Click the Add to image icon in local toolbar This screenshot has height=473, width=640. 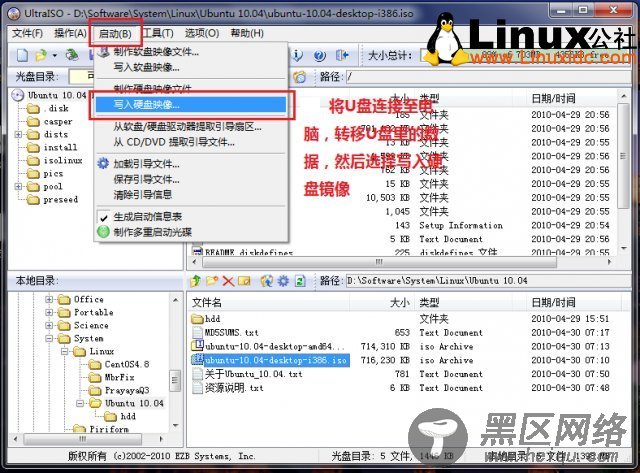coord(267,281)
